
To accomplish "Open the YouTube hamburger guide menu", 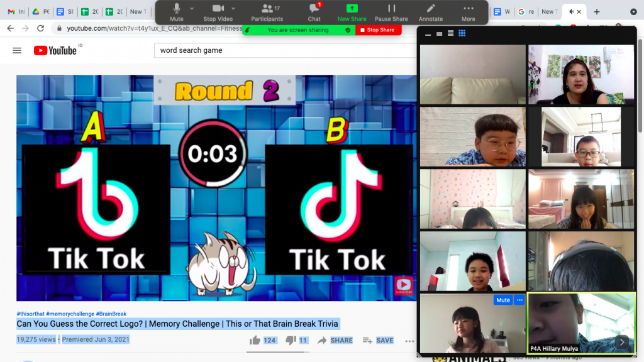I will [17, 50].
